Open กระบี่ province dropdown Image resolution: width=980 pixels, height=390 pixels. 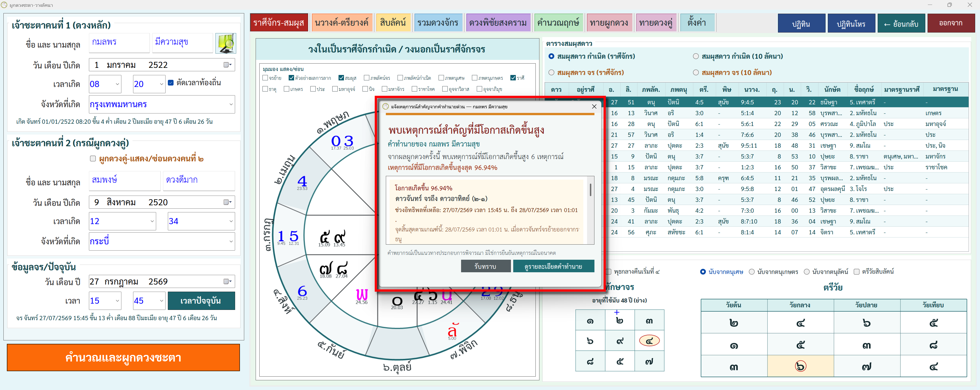(x=231, y=241)
